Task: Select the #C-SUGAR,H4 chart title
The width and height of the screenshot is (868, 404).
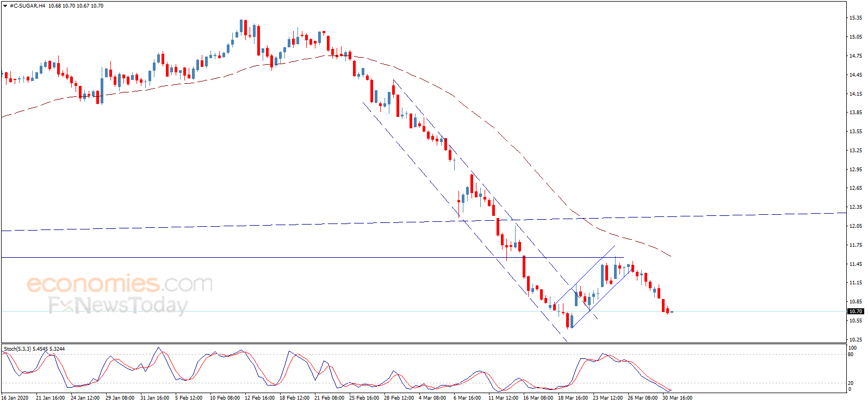Action: pos(28,6)
